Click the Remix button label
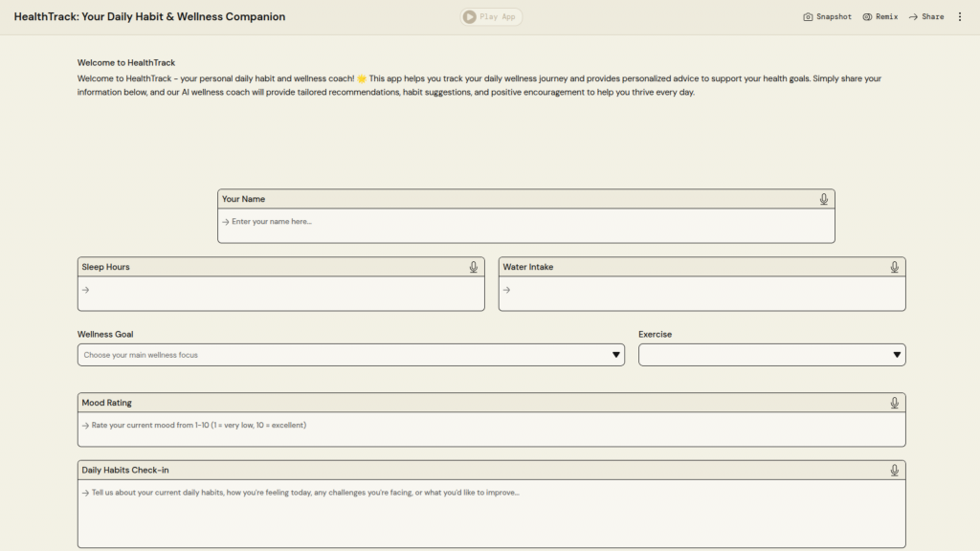This screenshot has height=551, width=980. pyautogui.click(x=886, y=17)
